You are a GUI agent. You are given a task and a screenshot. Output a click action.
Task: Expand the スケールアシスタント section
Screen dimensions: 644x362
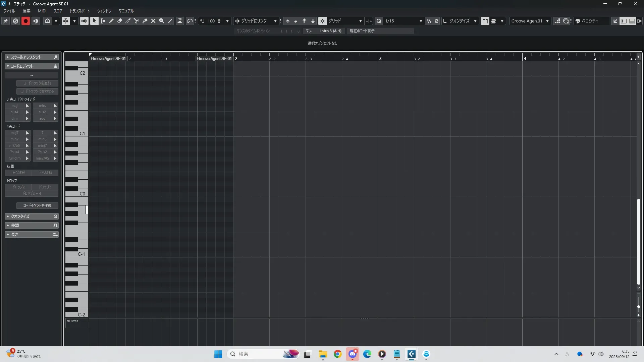[x=32, y=57]
